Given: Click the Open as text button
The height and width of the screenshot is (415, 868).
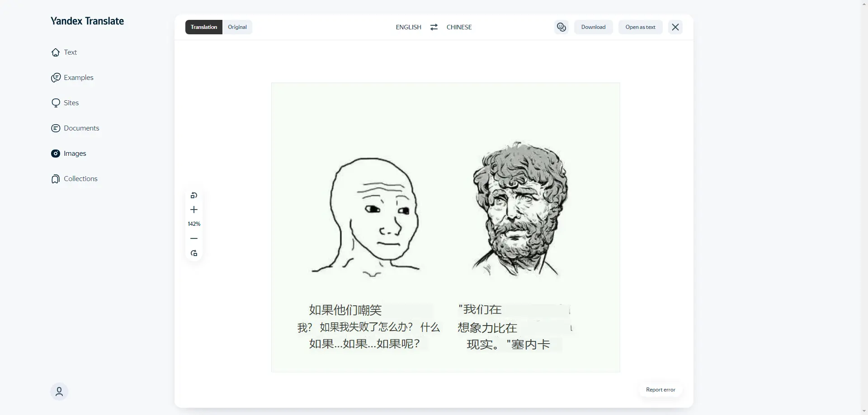Looking at the screenshot, I should click(x=641, y=27).
